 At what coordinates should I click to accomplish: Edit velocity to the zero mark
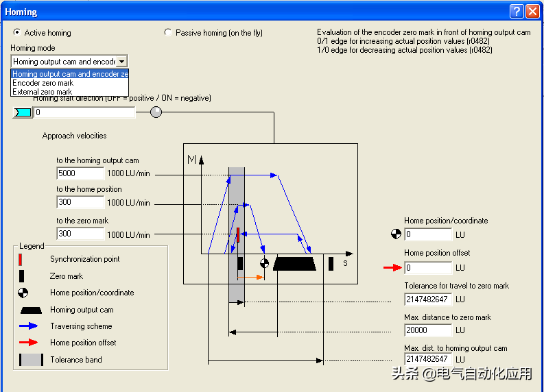click(x=80, y=234)
